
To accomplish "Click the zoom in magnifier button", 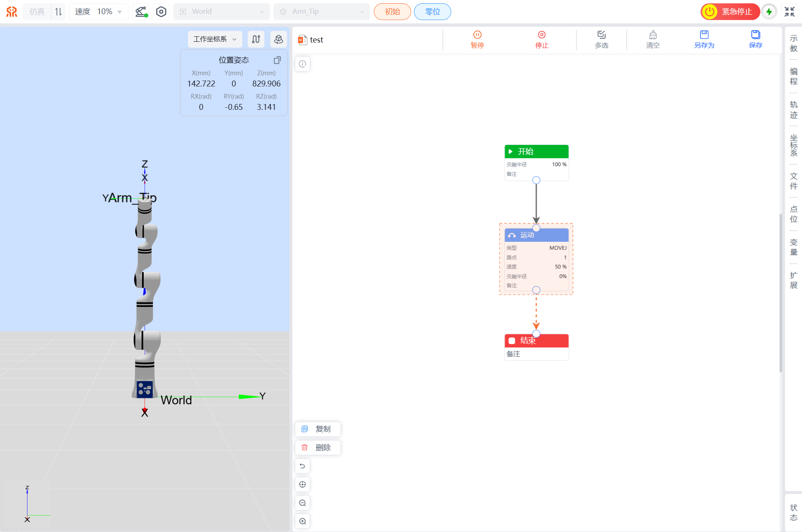I will pyautogui.click(x=302, y=521).
